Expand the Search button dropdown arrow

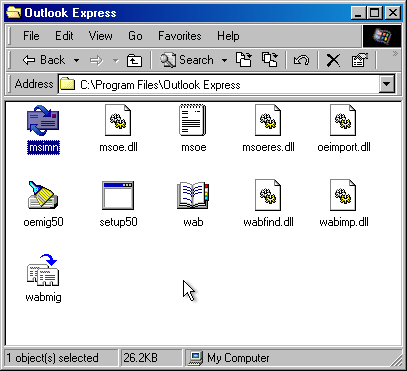tap(224, 61)
